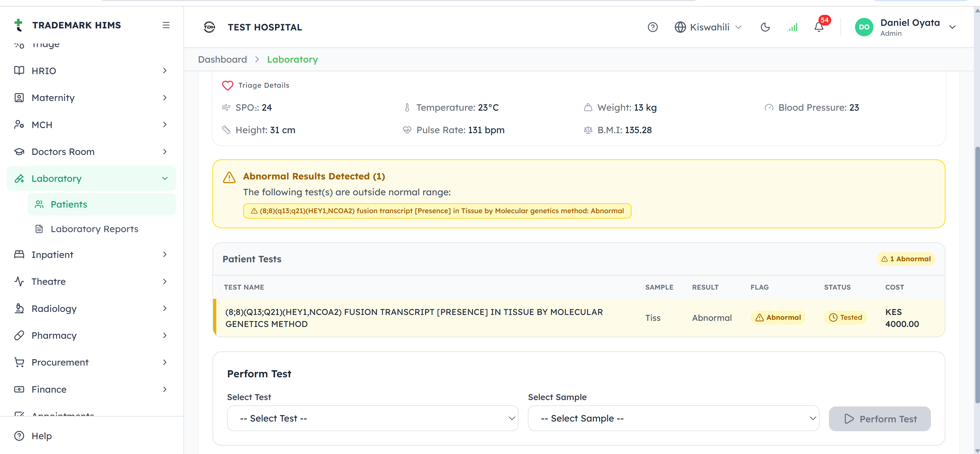
Task: Click the Laboratory breadcrumb
Action: point(292,59)
